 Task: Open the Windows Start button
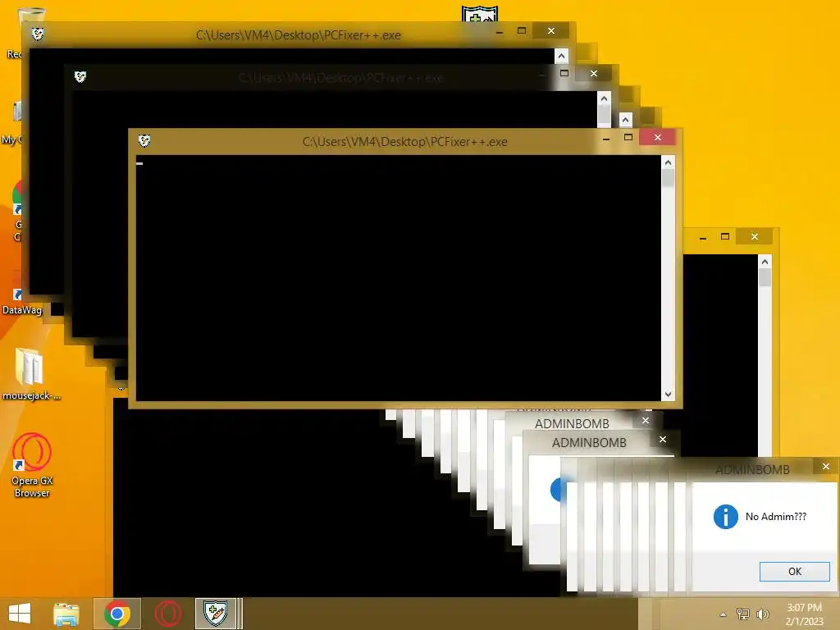[20, 614]
